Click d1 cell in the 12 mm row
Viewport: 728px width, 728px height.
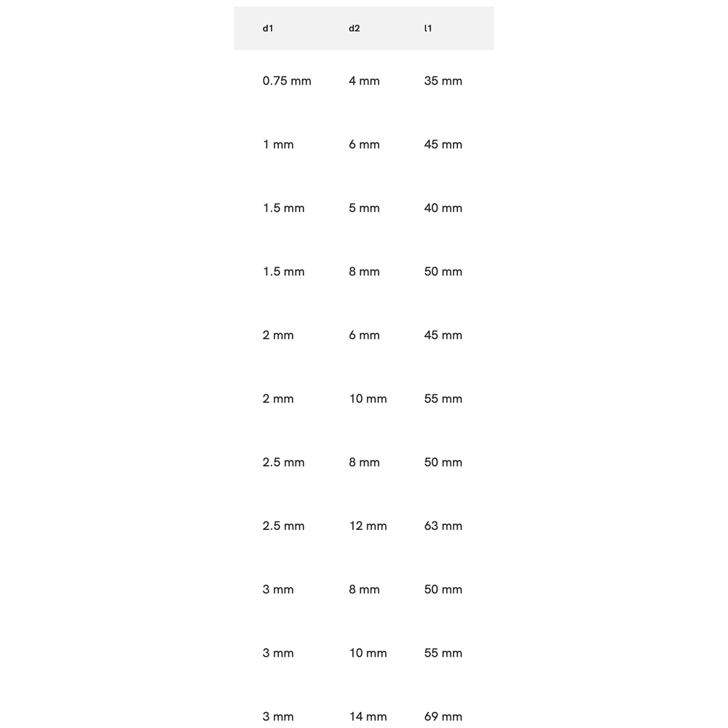pyautogui.click(x=283, y=526)
